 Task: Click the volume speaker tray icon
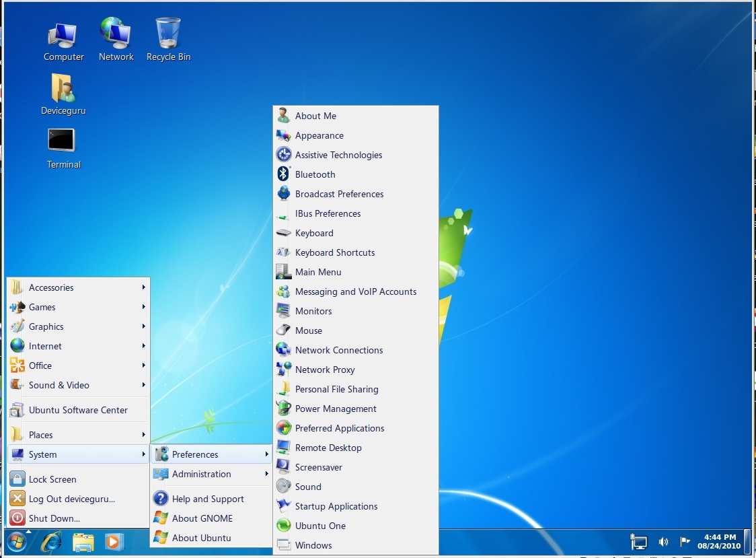coord(663,542)
